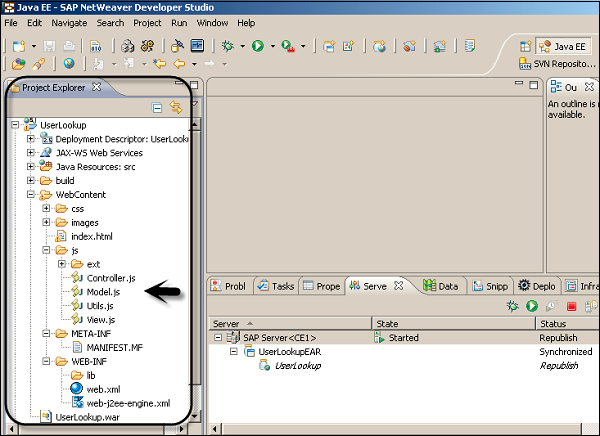Viewport: 600px width, 436px height.
Task: Click the Open Perspective icon
Action: tap(526, 46)
